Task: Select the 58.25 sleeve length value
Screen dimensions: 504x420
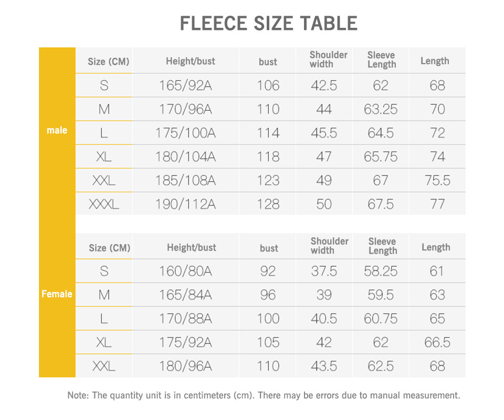Action: 381,271
